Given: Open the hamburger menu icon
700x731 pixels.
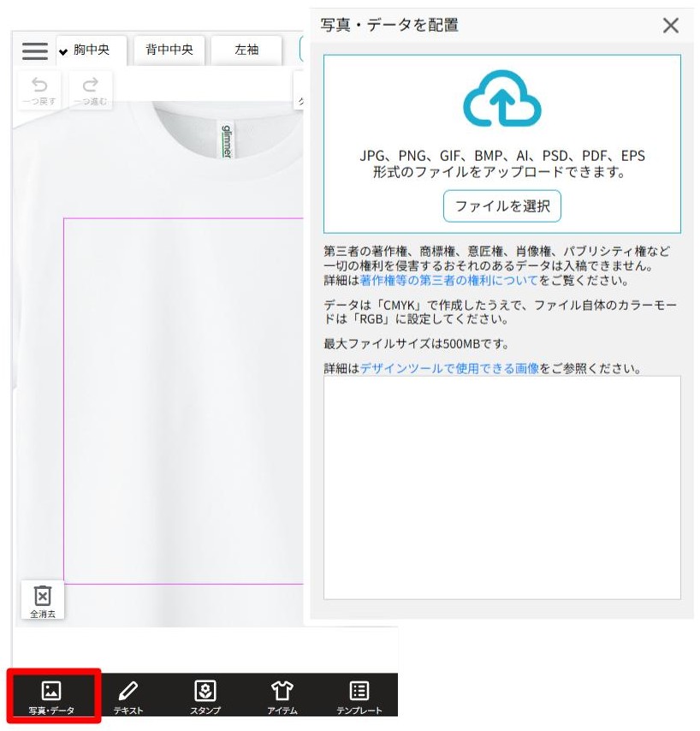Looking at the screenshot, I should click(x=34, y=51).
